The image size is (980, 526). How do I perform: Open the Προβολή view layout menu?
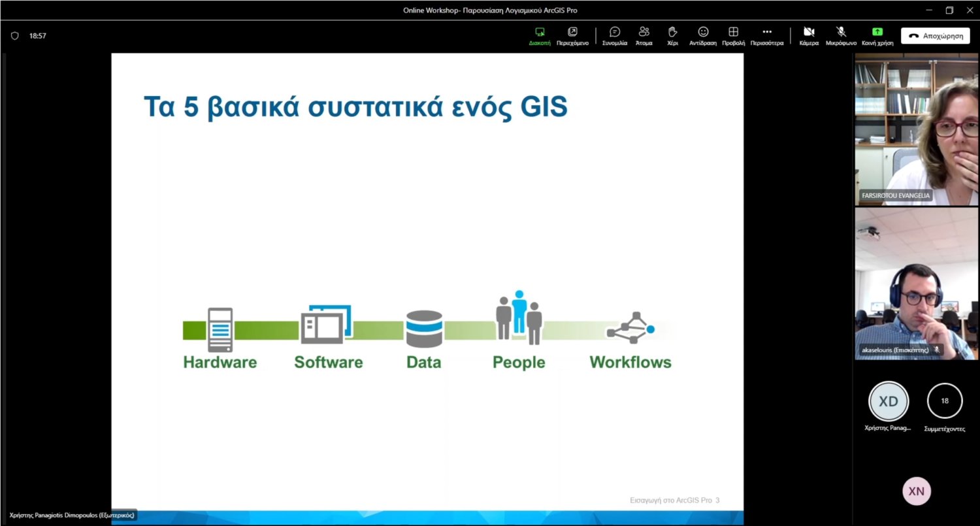(x=733, y=32)
